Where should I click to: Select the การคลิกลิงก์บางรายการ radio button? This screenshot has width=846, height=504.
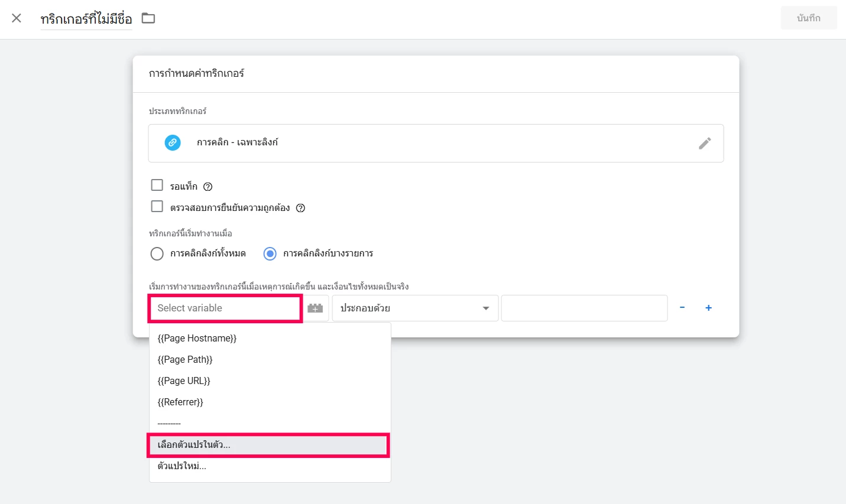270,254
